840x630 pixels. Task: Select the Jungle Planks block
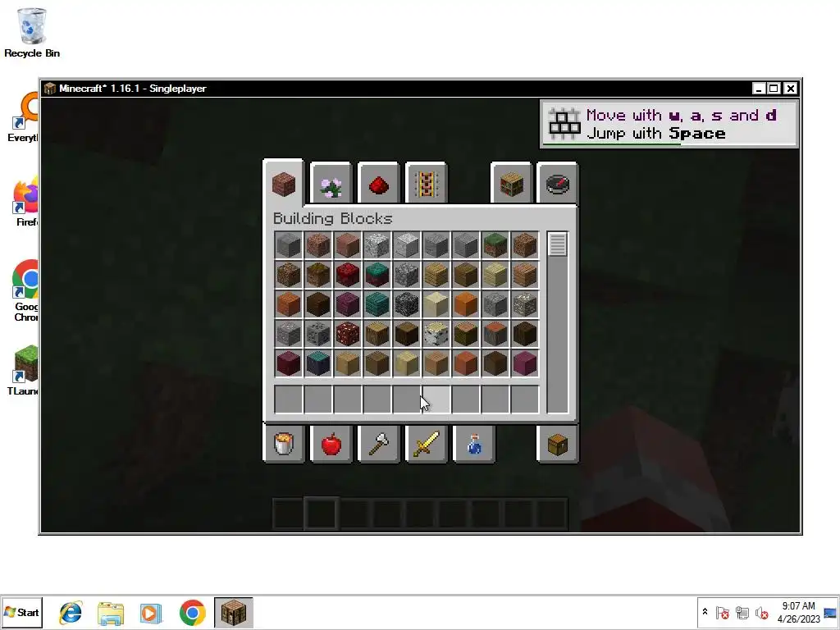pyautogui.click(x=524, y=275)
